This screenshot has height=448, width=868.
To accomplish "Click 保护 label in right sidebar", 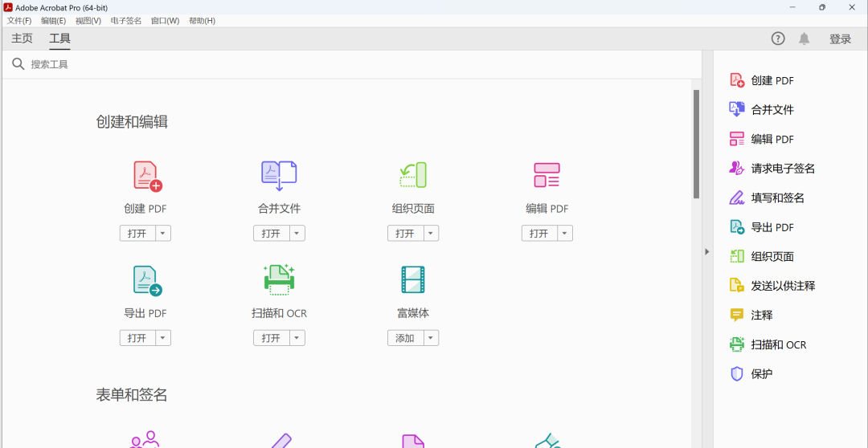I will 762,374.
